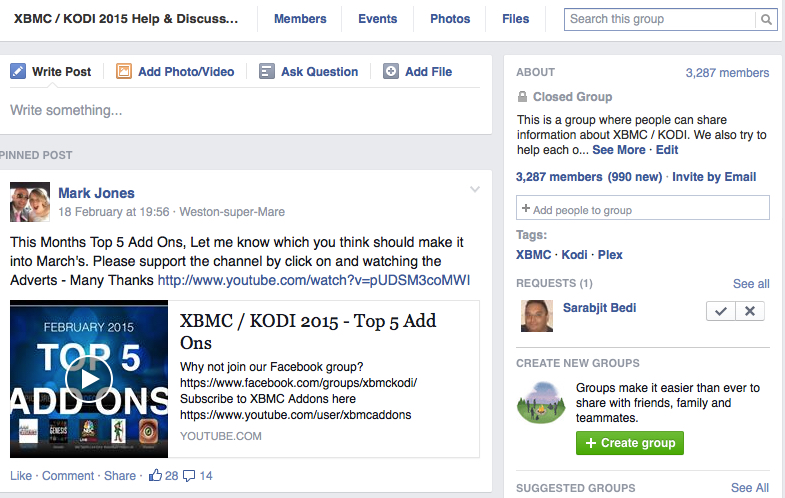
Task: Click Comment under the pinned post
Action: pos(68,475)
